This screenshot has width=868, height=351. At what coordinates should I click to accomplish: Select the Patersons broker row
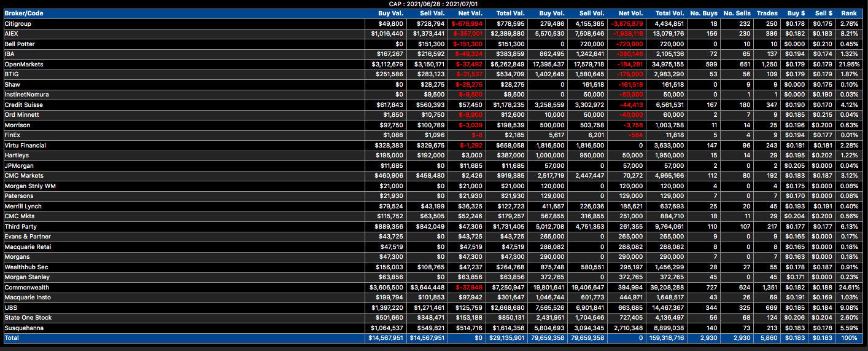pyautogui.click(x=434, y=196)
